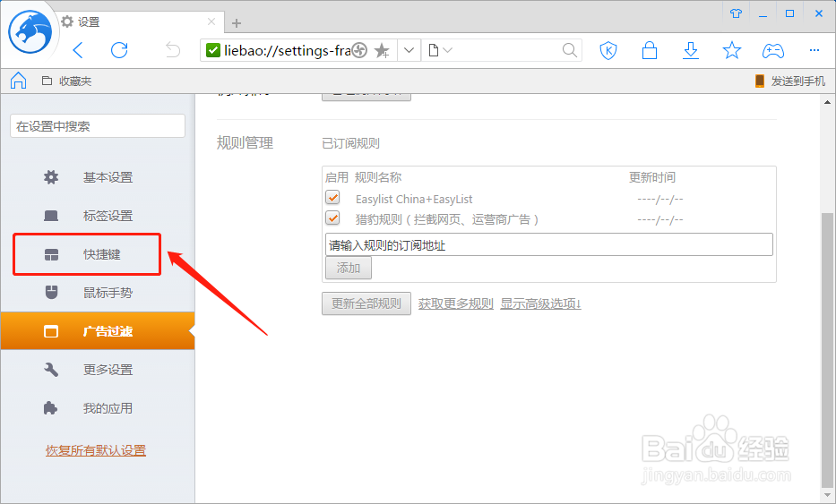Toggle the 猎豹规则 checkbox
This screenshot has width=836, height=504.
(x=332, y=218)
